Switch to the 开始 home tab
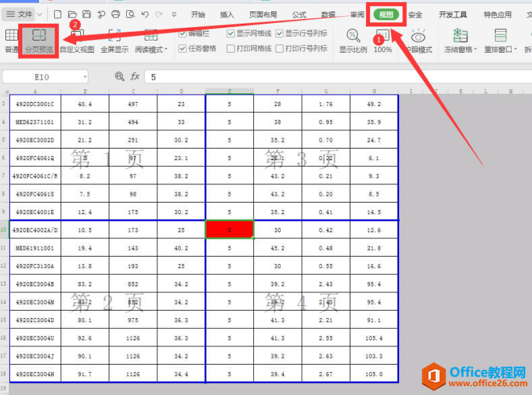The image size is (532, 395). click(x=198, y=15)
